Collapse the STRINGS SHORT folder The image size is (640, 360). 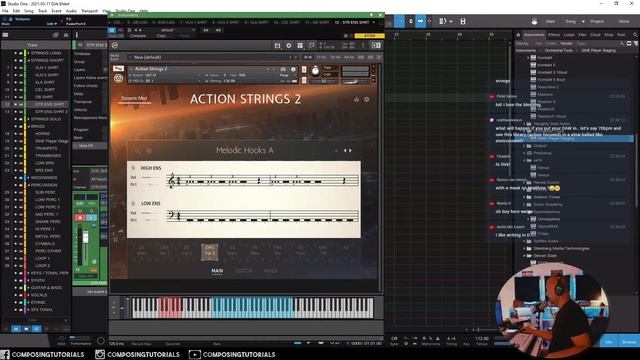[29, 60]
